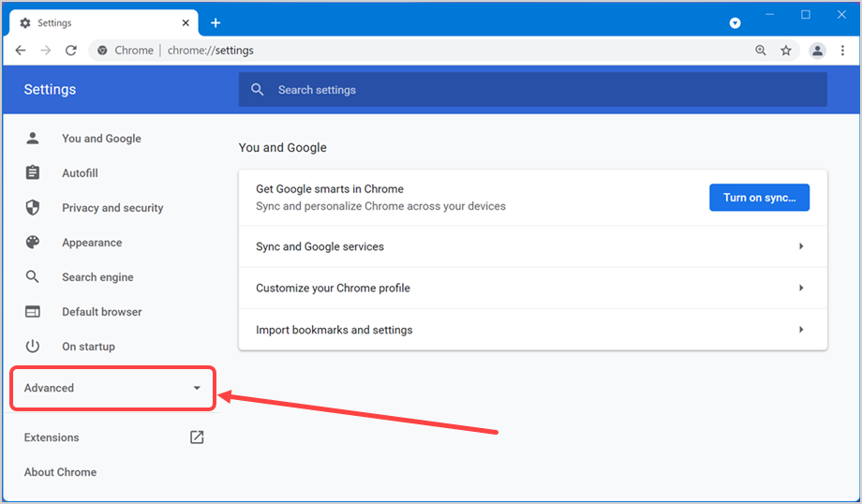Open new tab with plus button
Image resolution: width=862 pixels, height=504 pixels.
[x=215, y=22]
